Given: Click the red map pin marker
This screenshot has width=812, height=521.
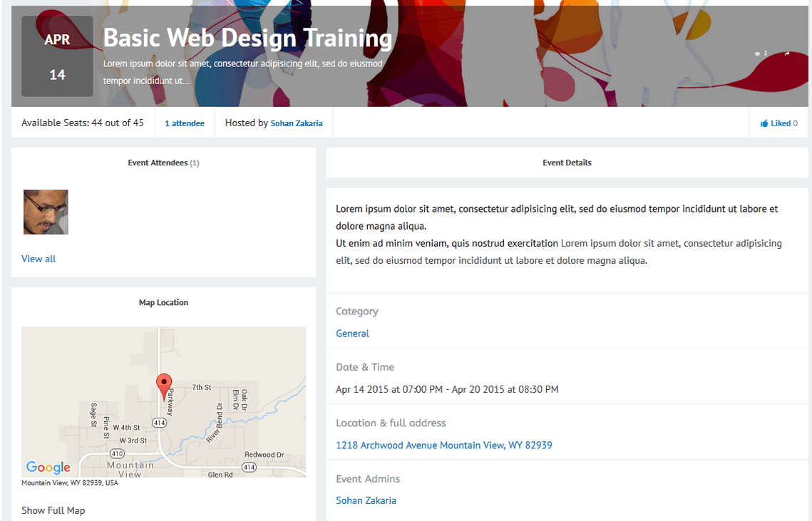Looking at the screenshot, I should (164, 386).
